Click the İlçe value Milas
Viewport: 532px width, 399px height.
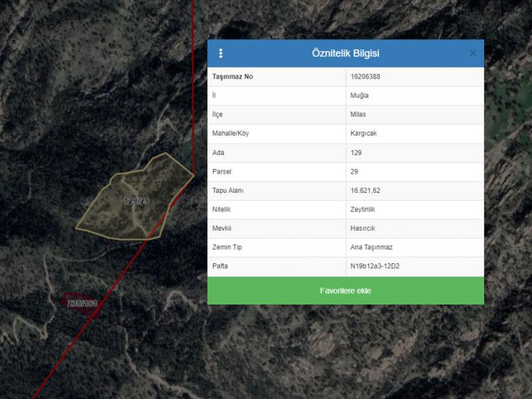click(358, 114)
